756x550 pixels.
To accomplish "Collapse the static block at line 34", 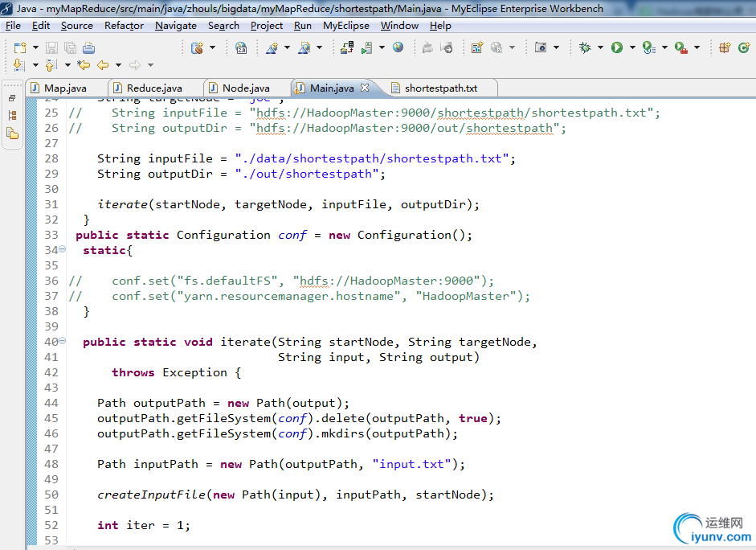I will pyautogui.click(x=62, y=249).
